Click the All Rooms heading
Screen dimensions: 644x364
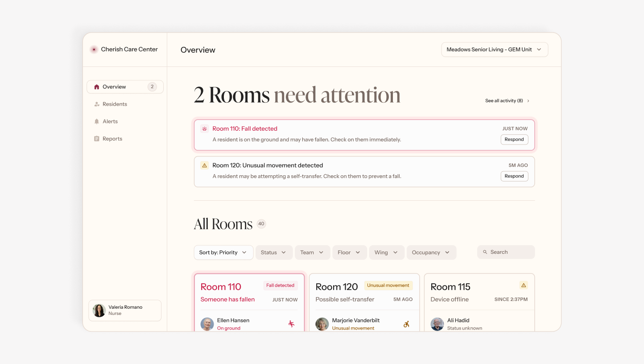223,224
